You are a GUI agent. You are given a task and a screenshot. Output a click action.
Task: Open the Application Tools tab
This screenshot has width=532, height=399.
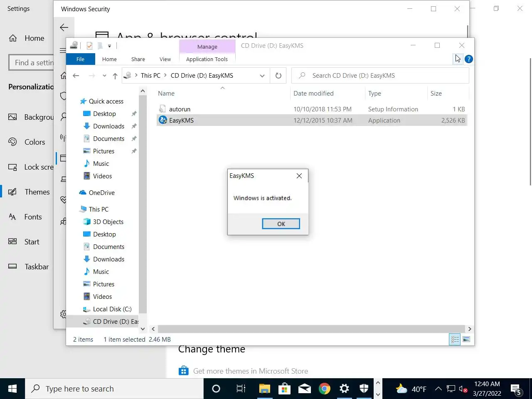tap(207, 59)
